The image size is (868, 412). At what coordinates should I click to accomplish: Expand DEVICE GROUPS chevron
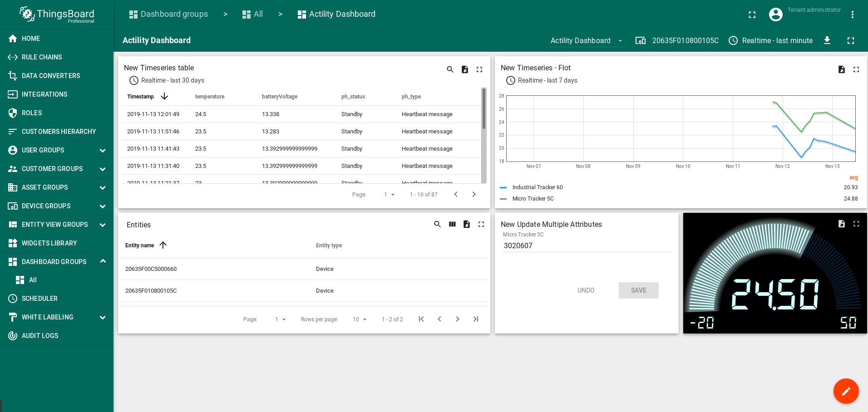(103, 206)
